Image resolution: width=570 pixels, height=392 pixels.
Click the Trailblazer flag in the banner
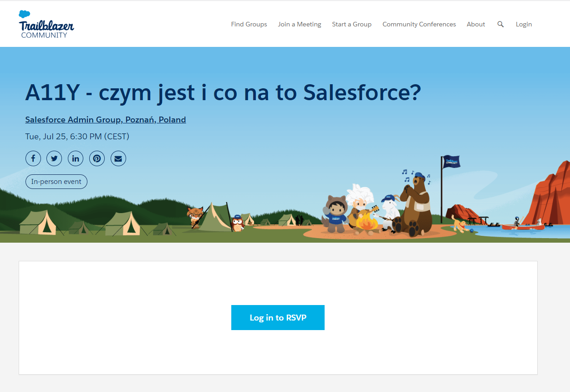[450, 162]
